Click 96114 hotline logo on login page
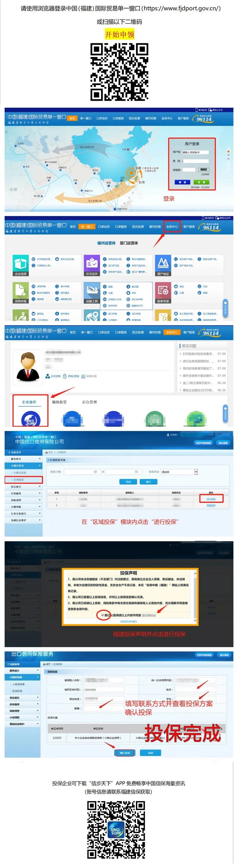The width and height of the screenshot is (238, 868). coord(203,119)
